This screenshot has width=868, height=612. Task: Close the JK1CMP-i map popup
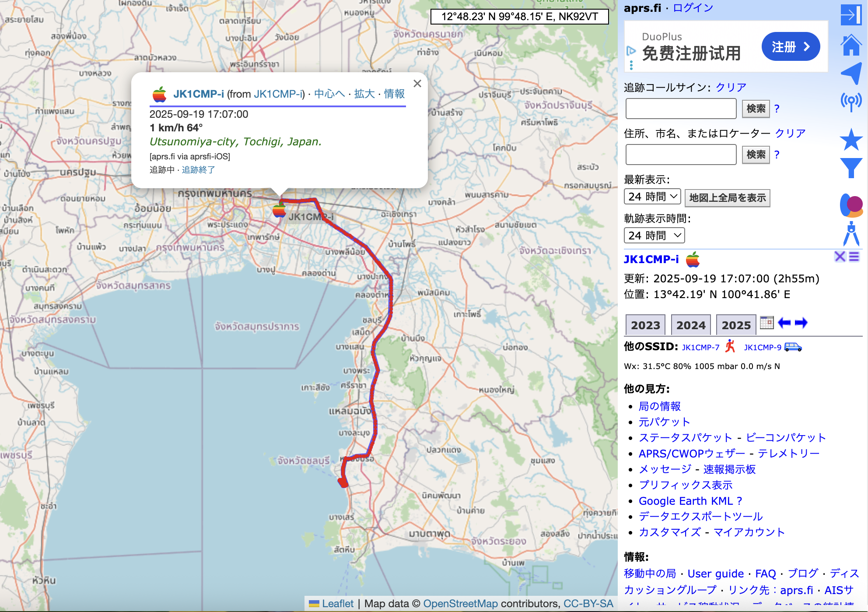tap(417, 84)
